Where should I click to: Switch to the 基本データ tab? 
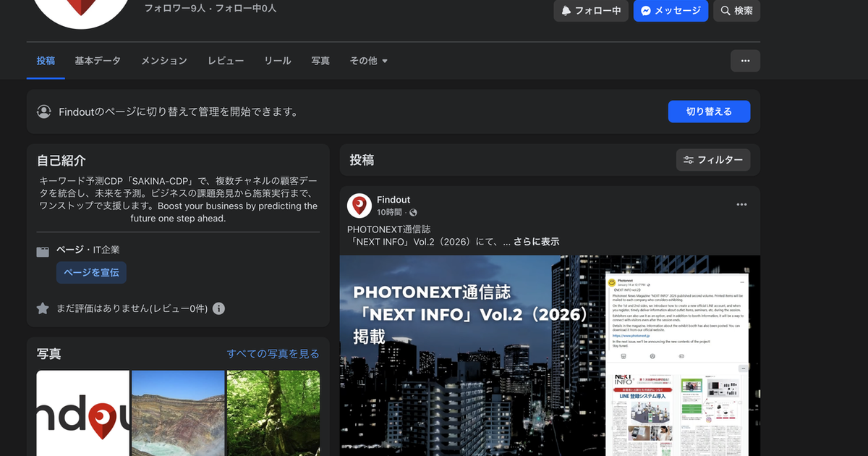pyautogui.click(x=98, y=61)
